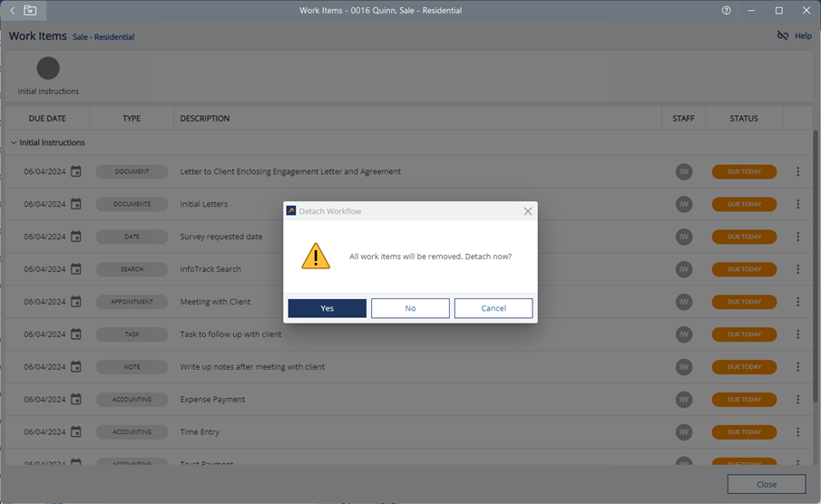Click No in Detach Workflow dialog
Viewport: 821px width, 504px height.
click(410, 308)
